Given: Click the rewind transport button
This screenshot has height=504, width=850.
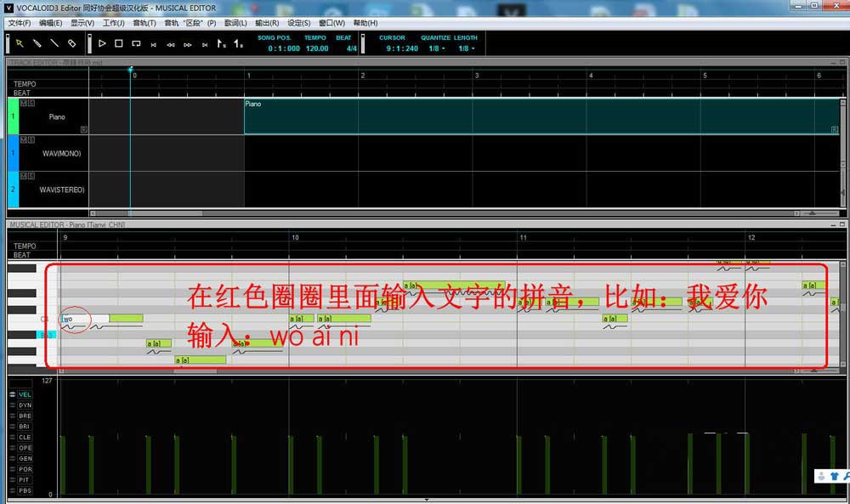Looking at the screenshot, I should coord(171,45).
